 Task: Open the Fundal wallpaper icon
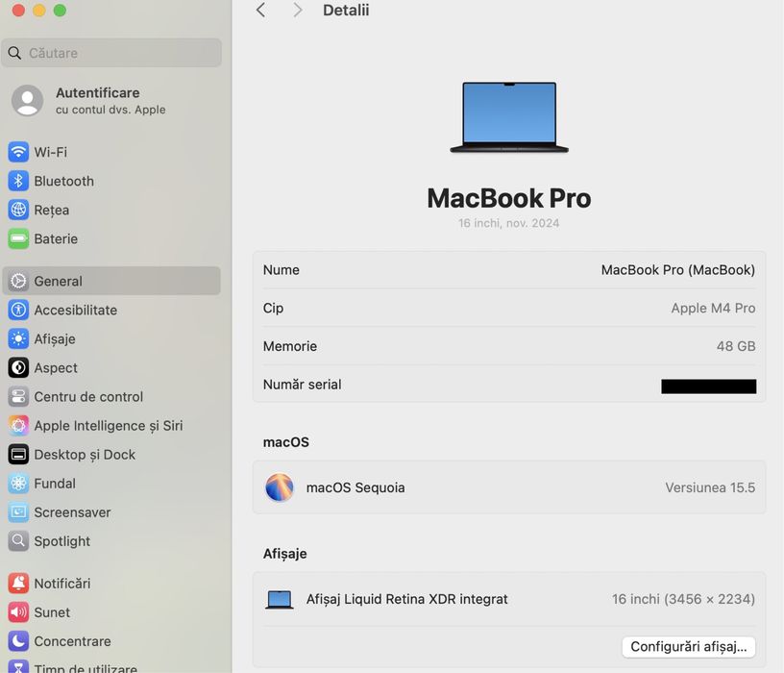[x=18, y=484]
